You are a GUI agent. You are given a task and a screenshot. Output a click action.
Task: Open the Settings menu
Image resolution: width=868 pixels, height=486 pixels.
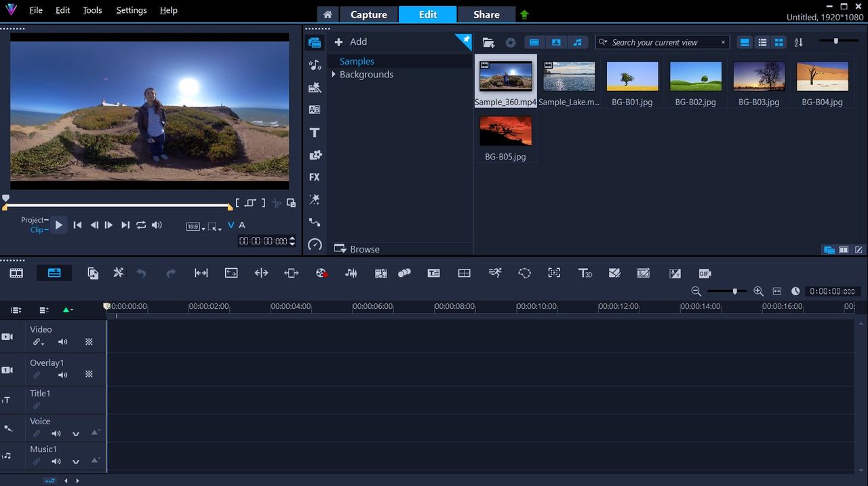tap(132, 10)
